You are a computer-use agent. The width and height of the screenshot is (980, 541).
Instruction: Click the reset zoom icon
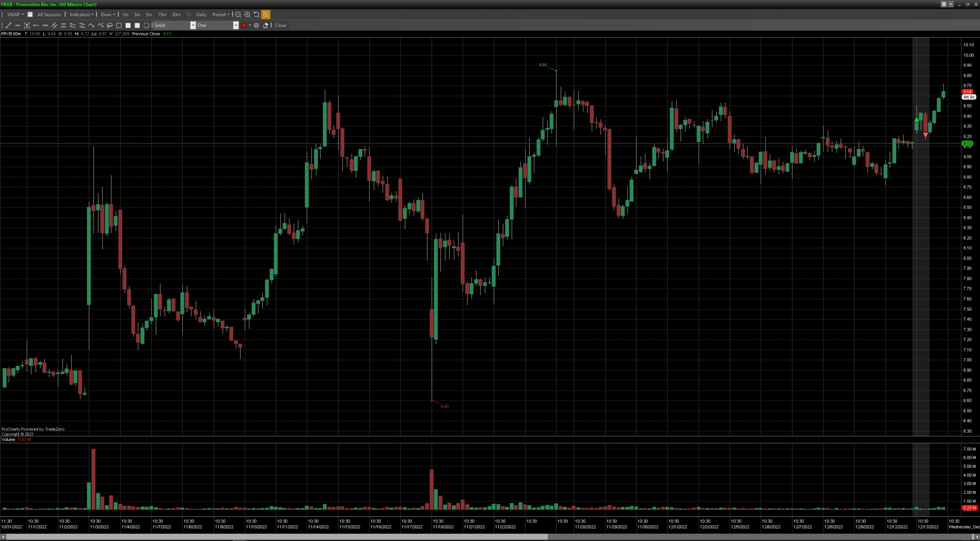pyautogui.click(x=256, y=15)
